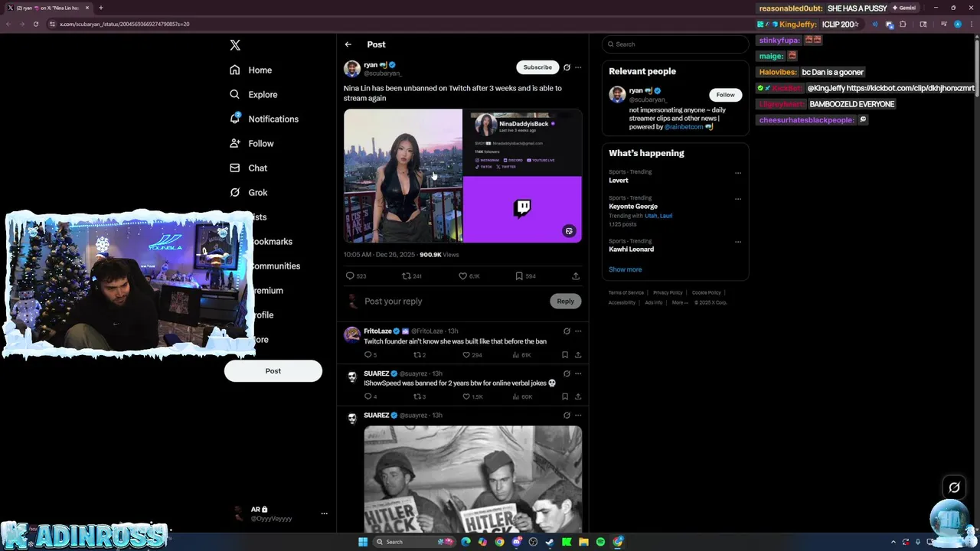Show hidden system tray icons
980x551 pixels.
pos(893,542)
